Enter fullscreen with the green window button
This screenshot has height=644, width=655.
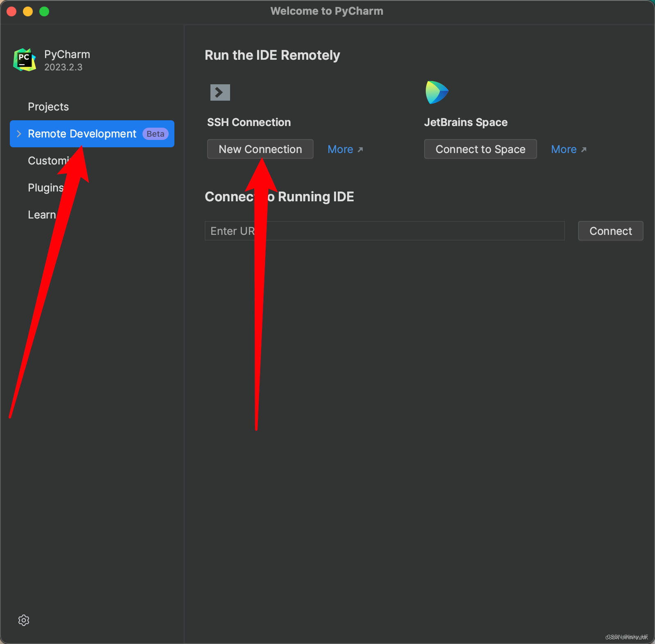click(44, 11)
